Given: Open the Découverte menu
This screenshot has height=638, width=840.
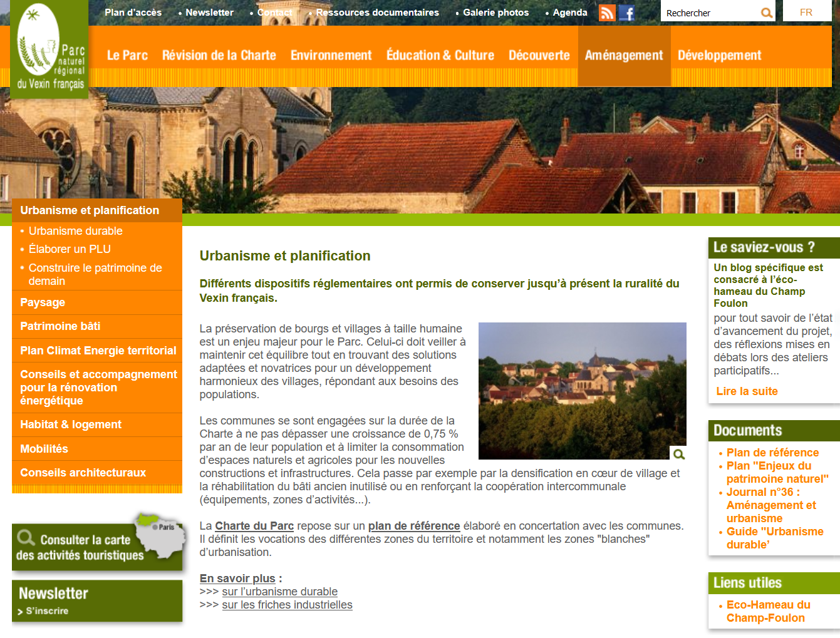Looking at the screenshot, I should click(539, 56).
